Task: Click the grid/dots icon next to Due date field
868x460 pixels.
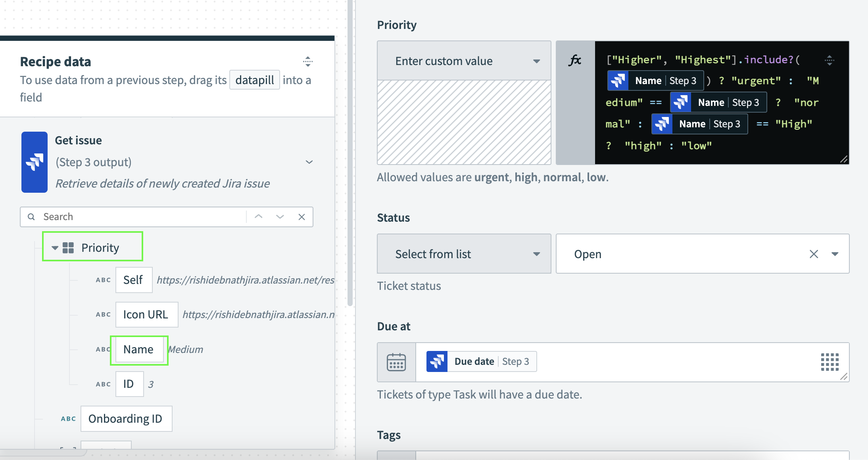Action: [x=830, y=361]
